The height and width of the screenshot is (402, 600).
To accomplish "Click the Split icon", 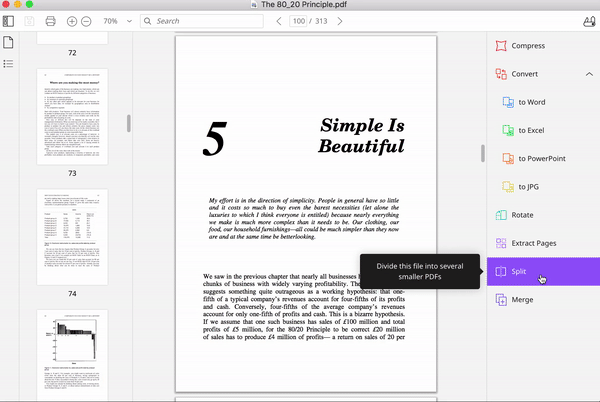I will click(x=501, y=272).
